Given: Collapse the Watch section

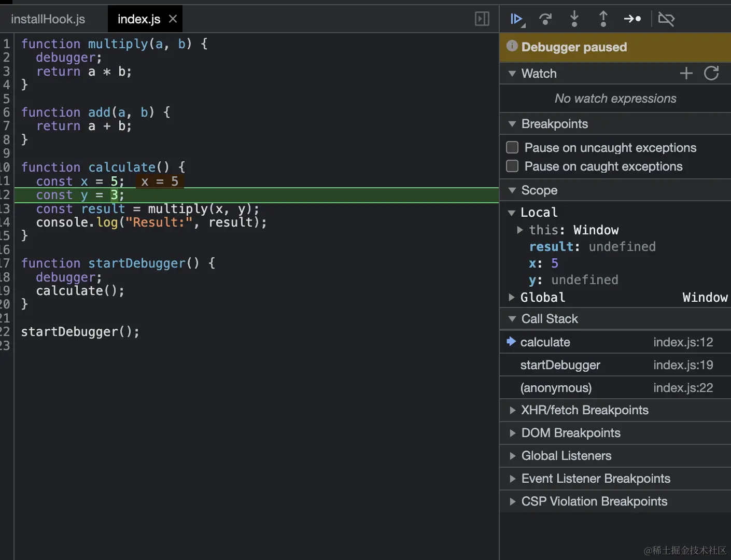Looking at the screenshot, I should point(512,74).
